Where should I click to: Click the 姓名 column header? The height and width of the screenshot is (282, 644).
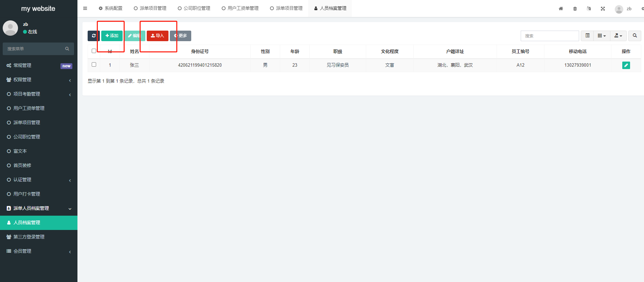(135, 51)
